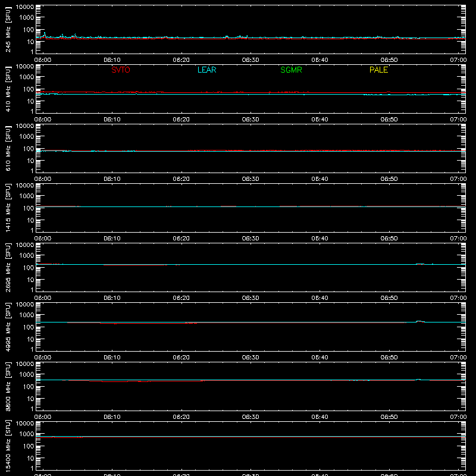Click 06:20 tick label under 2695 MHz panel
This screenshot has height=476, width=476.
coord(181,298)
